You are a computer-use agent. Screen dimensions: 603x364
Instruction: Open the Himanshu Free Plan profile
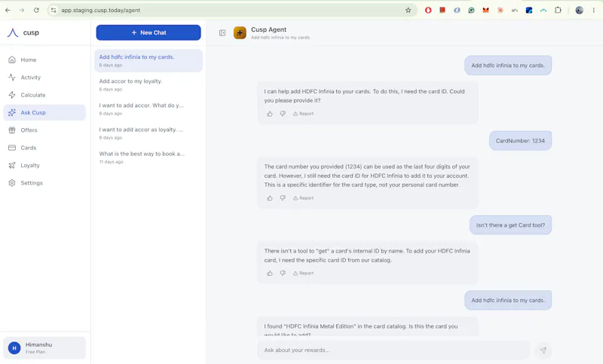(44, 348)
